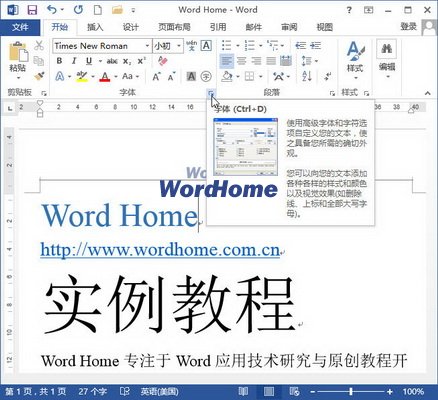Click the Redo (repeat) icon
This screenshot has width=438, height=400.
point(79,10)
